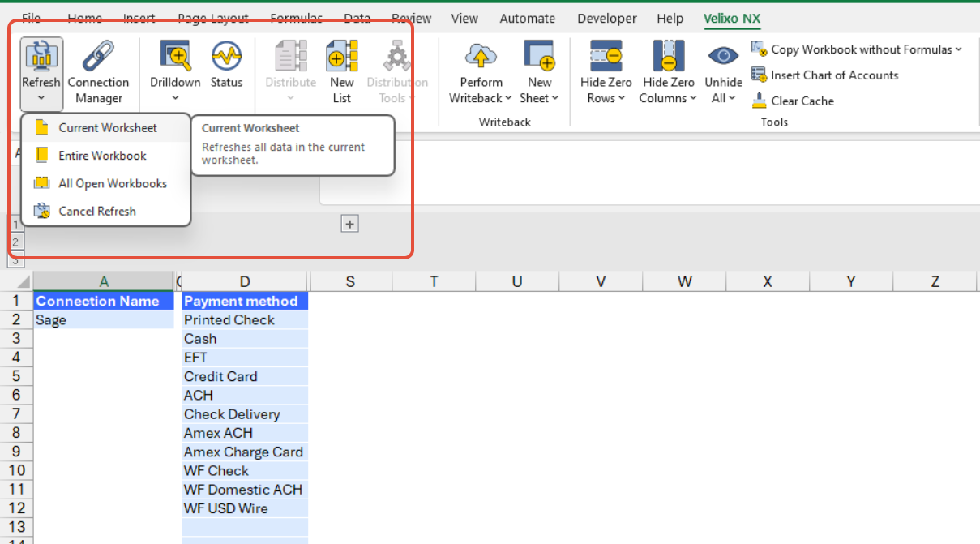
Task: Switch to the Automate tab
Action: pyautogui.click(x=528, y=18)
